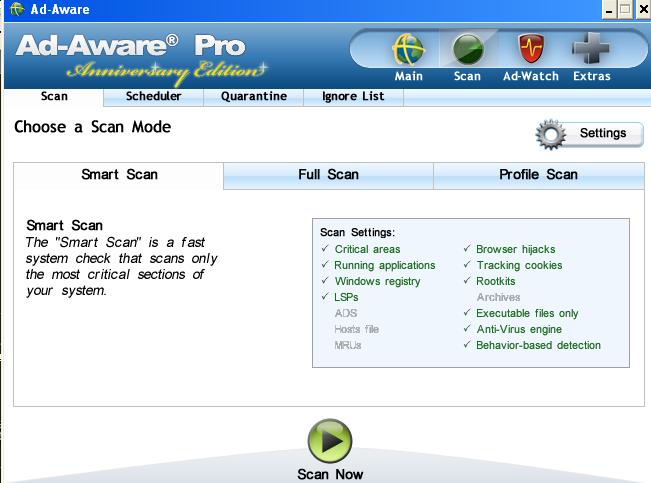Screen dimensions: 651x483
Task: Open Ad-Watch shield icon
Action: point(529,50)
